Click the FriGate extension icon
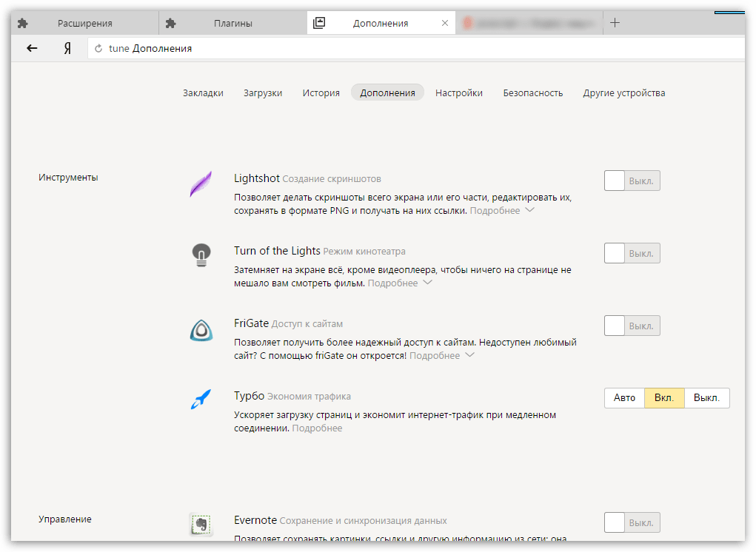This screenshot has height=552, width=756. coord(201,330)
